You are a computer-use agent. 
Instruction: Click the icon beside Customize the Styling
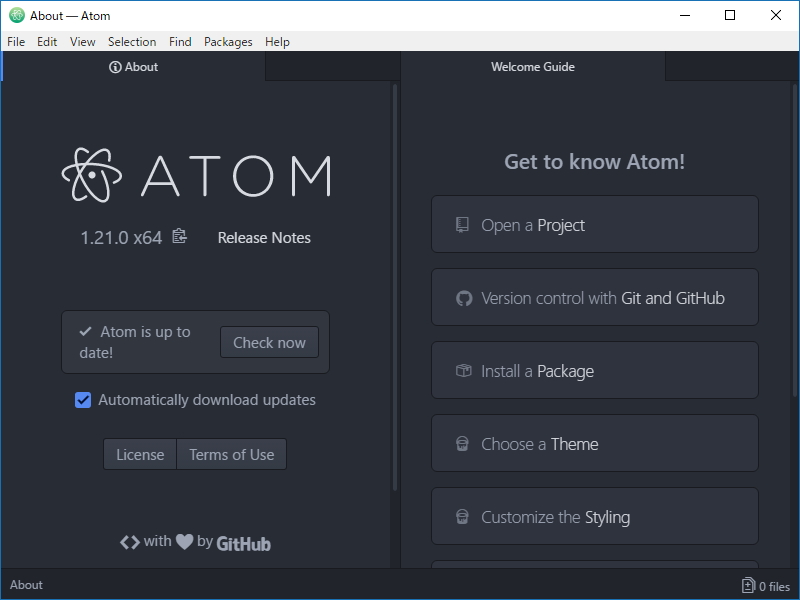(463, 516)
